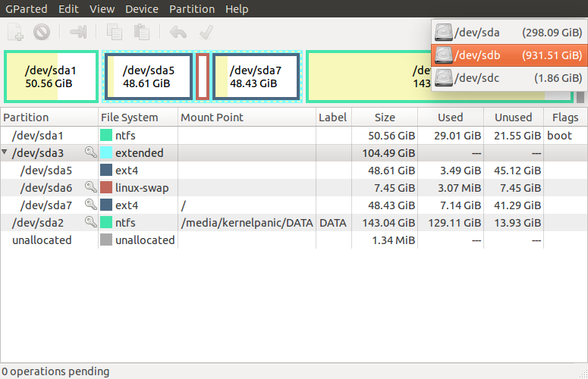Select the /dev/sda5 partition row
This screenshot has height=379, width=588.
click(294, 170)
